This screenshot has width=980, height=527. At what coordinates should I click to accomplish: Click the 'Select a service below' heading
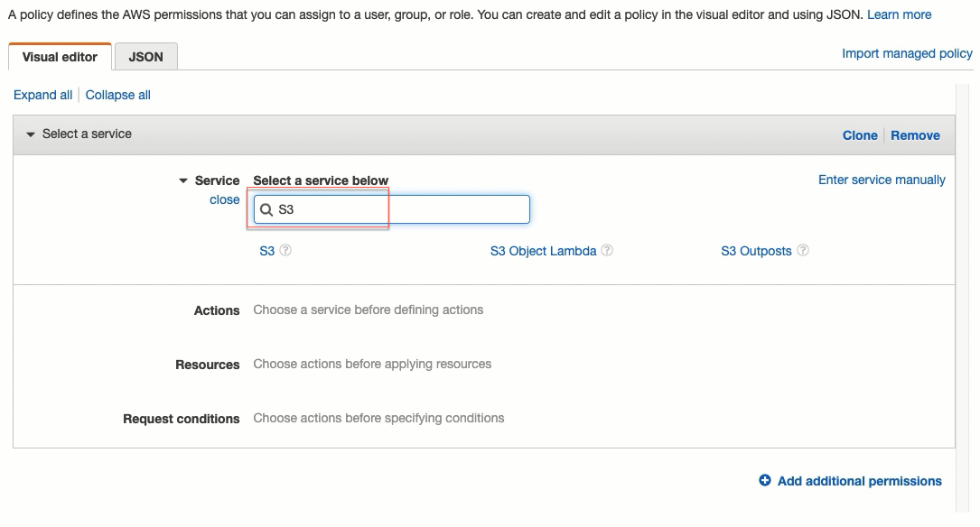[321, 180]
